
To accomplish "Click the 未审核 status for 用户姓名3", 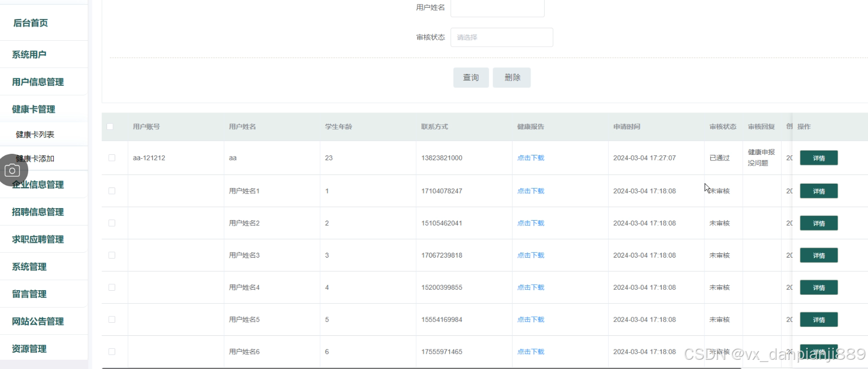I will click(720, 255).
